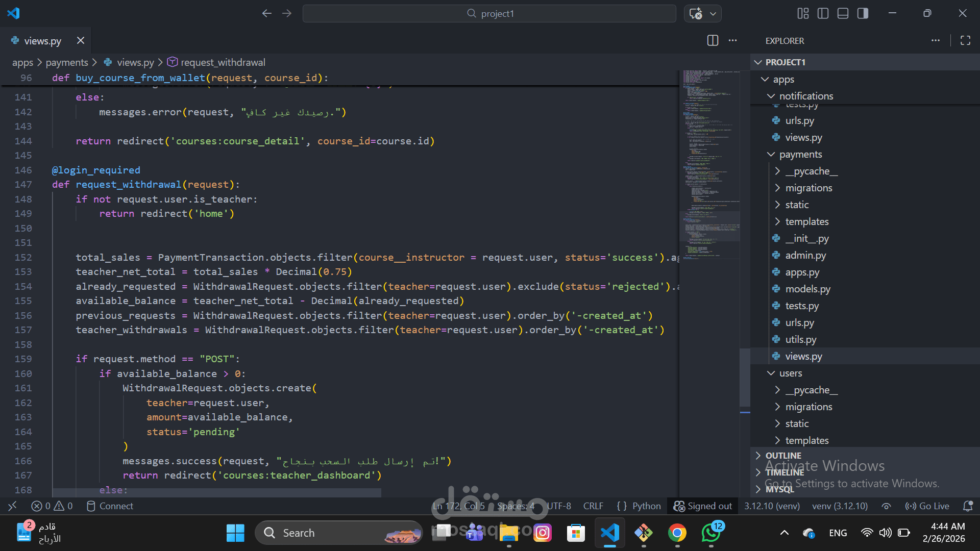The image size is (980, 551).
Task: Toggle panel visibility layout icon
Action: [x=843, y=13]
